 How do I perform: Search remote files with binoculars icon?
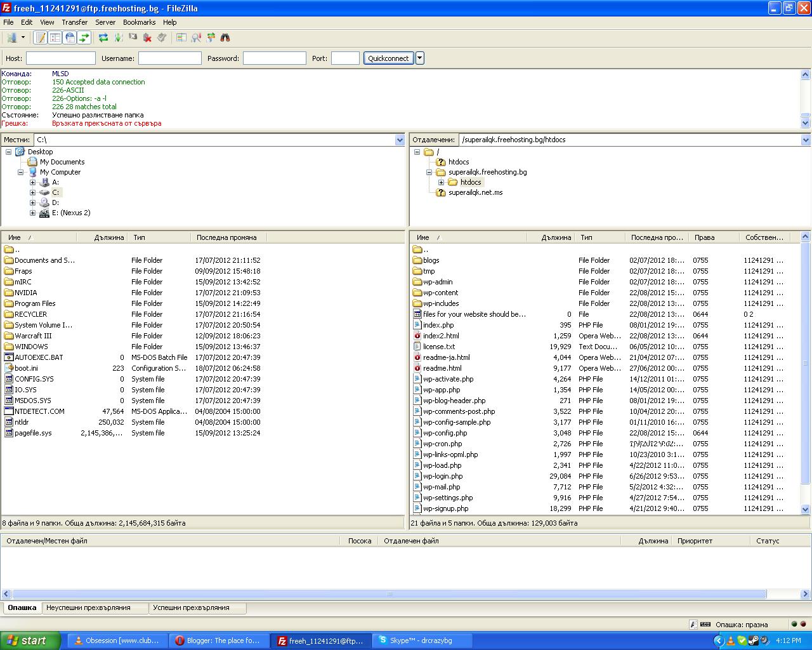pyautogui.click(x=225, y=38)
